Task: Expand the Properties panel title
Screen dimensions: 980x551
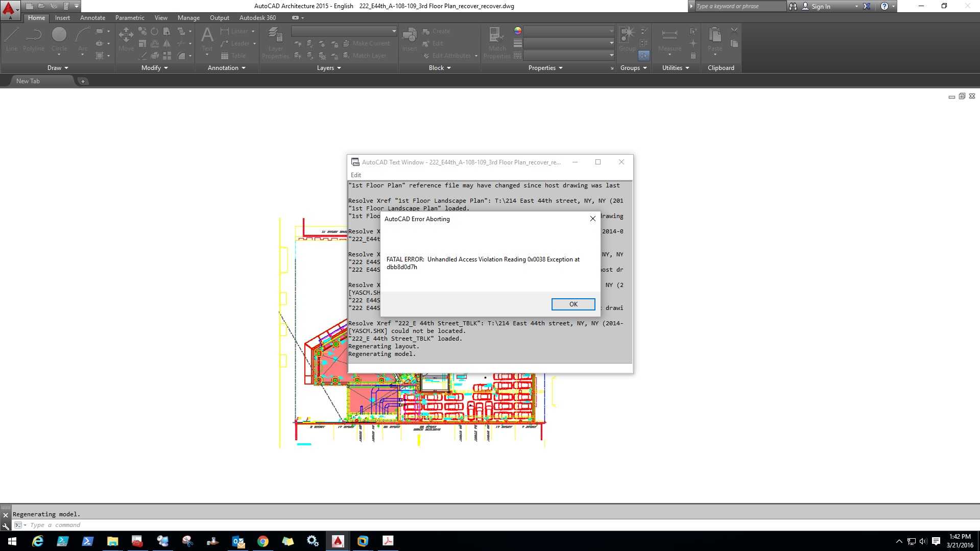Action: point(545,68)
